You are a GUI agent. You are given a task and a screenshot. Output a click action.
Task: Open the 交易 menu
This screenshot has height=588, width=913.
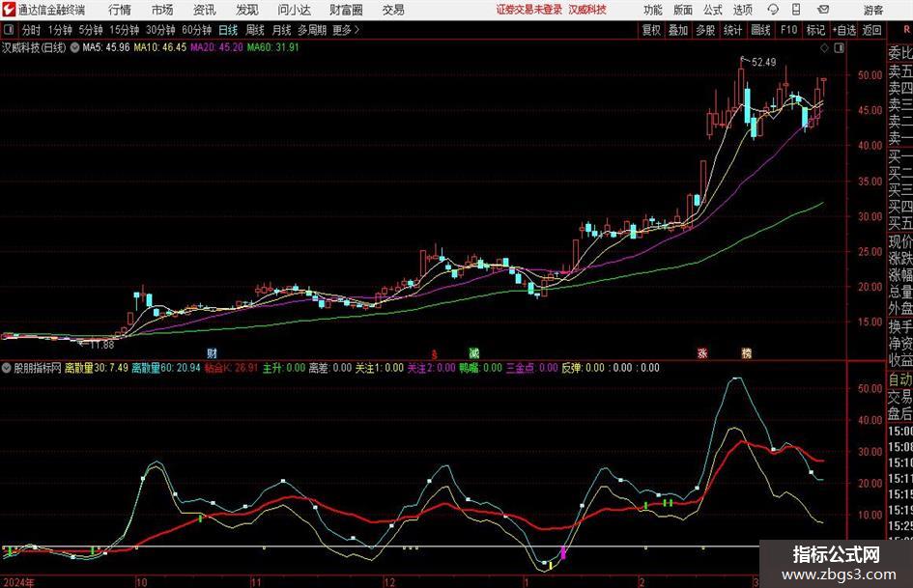(x=393, y=10)
